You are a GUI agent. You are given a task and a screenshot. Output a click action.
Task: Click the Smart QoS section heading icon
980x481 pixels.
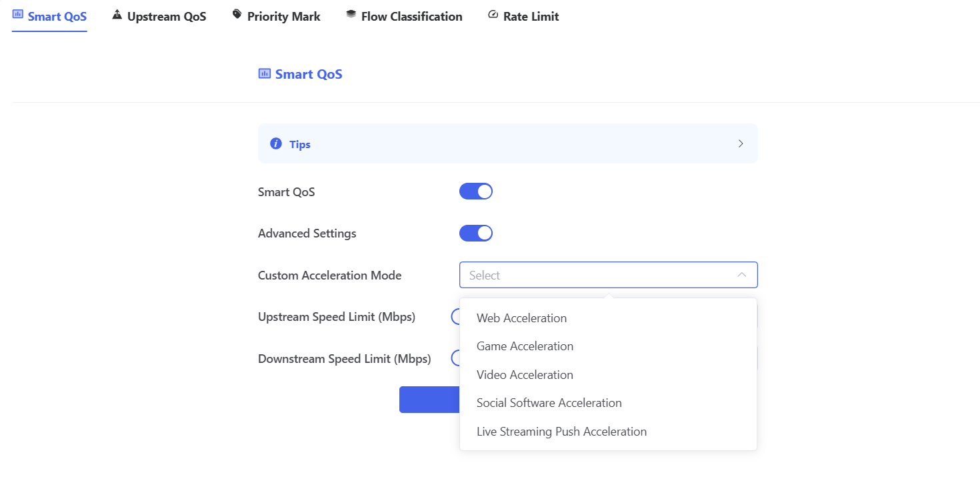(x=265, y=73)
